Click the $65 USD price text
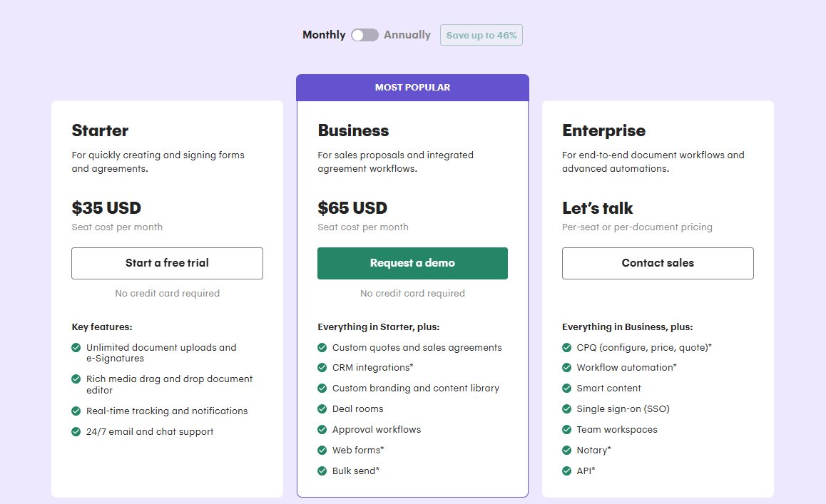826x504 pixels. click(x=352, y=208)
